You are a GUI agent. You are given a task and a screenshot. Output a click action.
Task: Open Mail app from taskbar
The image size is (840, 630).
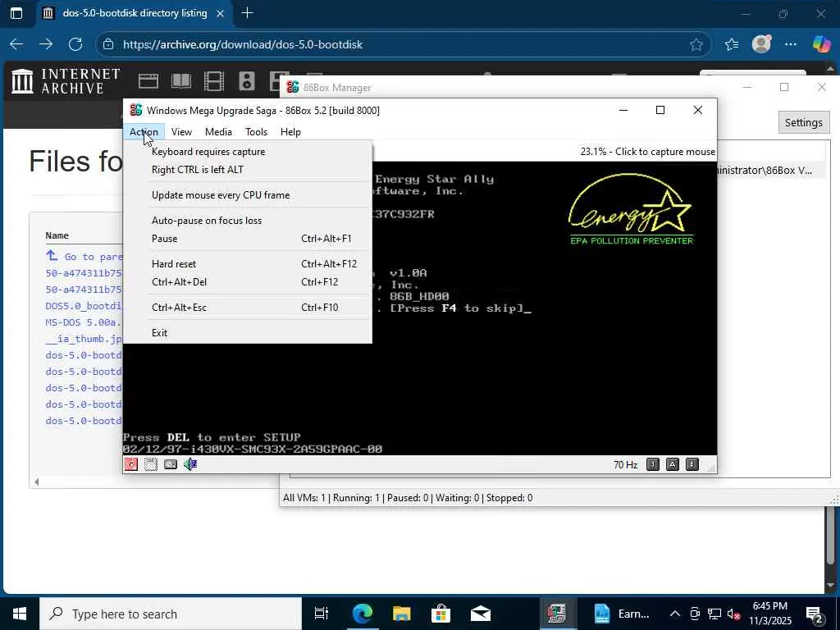pyautogui.click(x=481, y=614)
